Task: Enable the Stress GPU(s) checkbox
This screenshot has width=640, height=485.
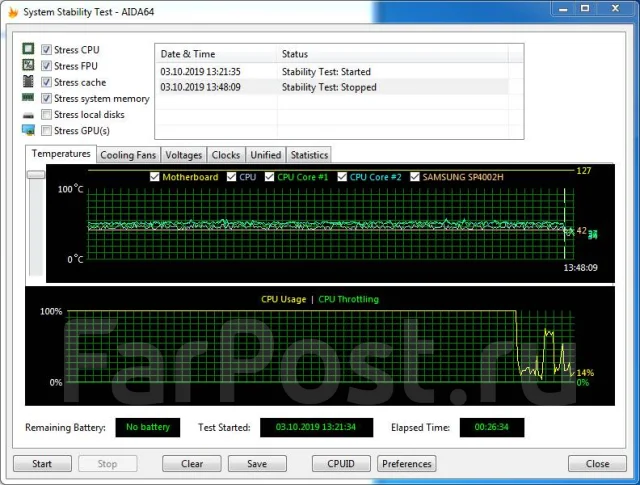Action: coord(47,131)
